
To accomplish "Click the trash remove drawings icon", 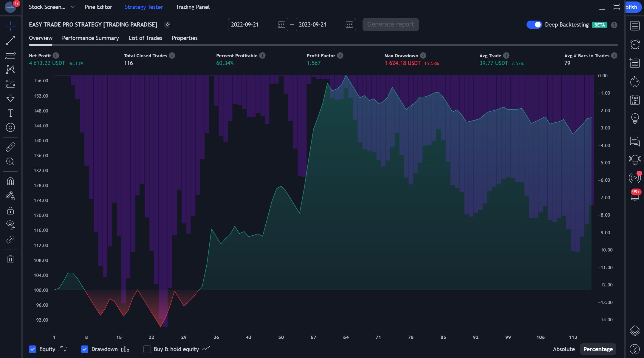I will click(x=10, y=259).
